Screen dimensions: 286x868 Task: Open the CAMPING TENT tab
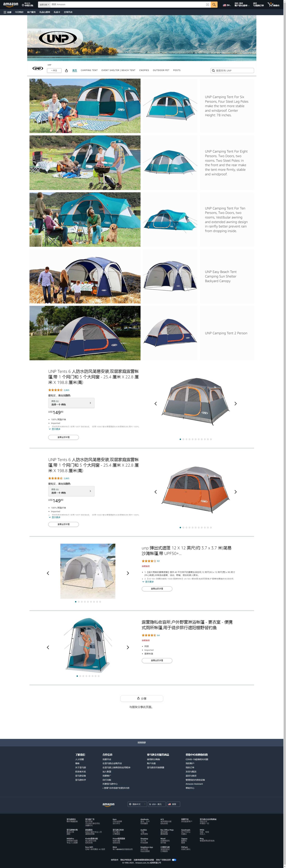coord(89,70)
